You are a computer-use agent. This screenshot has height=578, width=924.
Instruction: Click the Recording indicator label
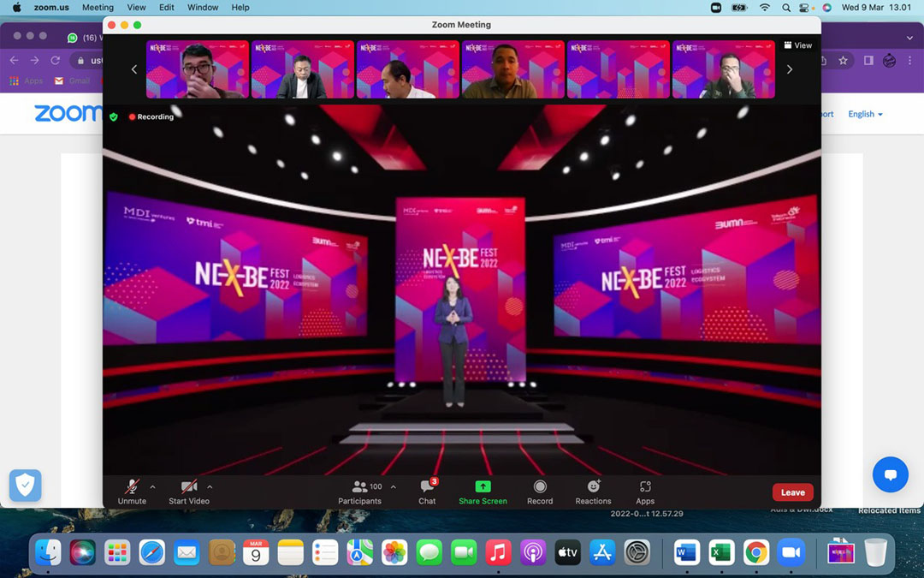coord(151,116)
